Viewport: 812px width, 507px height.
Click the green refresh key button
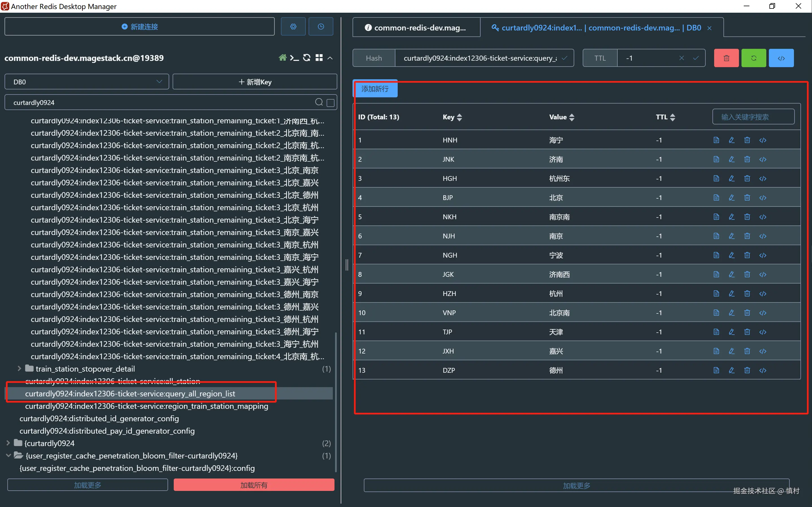(x=753, y=58)
